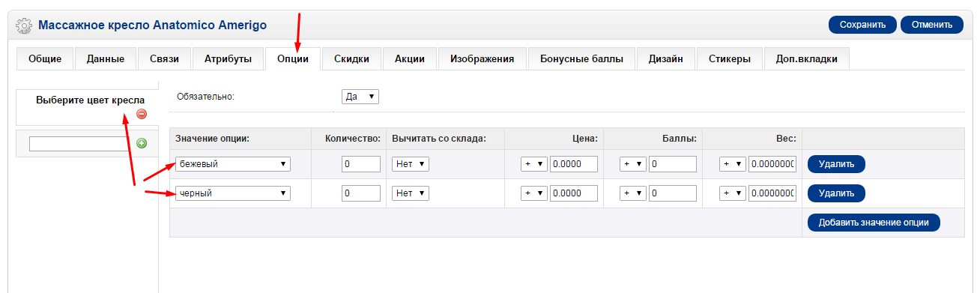Click the 'Массажное кресло Anatomico Amerigo' title

pyautogui.click(x=152, y=25)
